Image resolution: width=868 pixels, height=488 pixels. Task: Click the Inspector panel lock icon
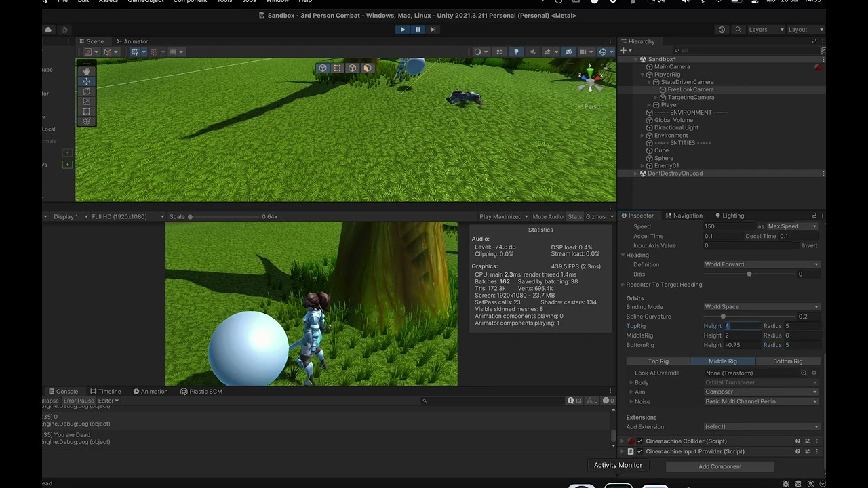[x=814, y=216]
